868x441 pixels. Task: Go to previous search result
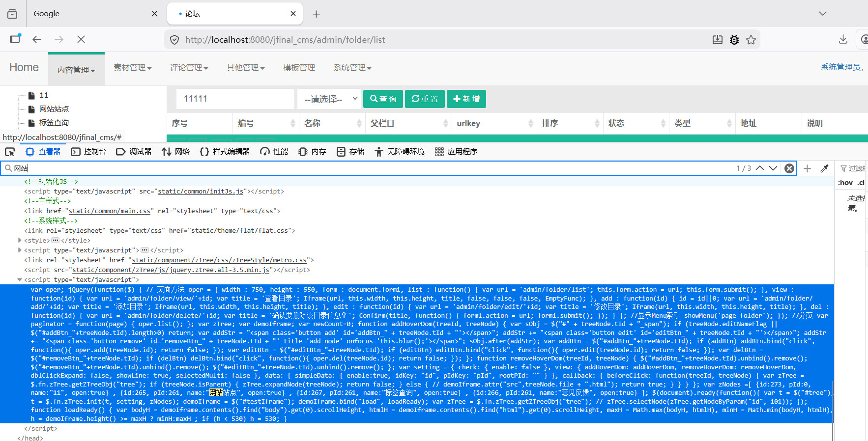760,168
